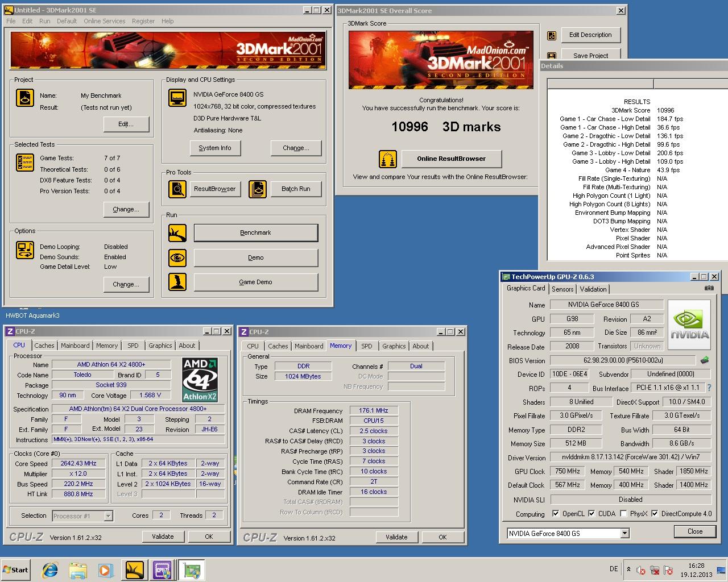The width and height of the screenshot is (728, 582).
Task: Click the NVIDIA logo in GPU-Z
Action: [689, 324]
